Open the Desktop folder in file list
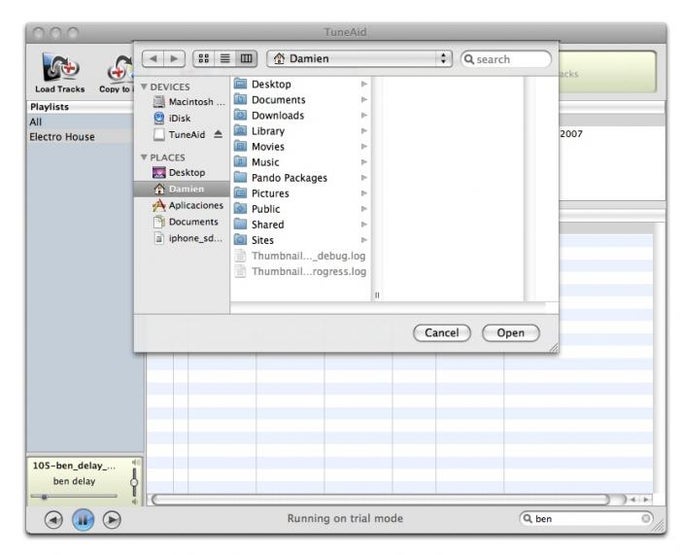The image size is (680, 555). pyautogui.click(x=301, y=84)
